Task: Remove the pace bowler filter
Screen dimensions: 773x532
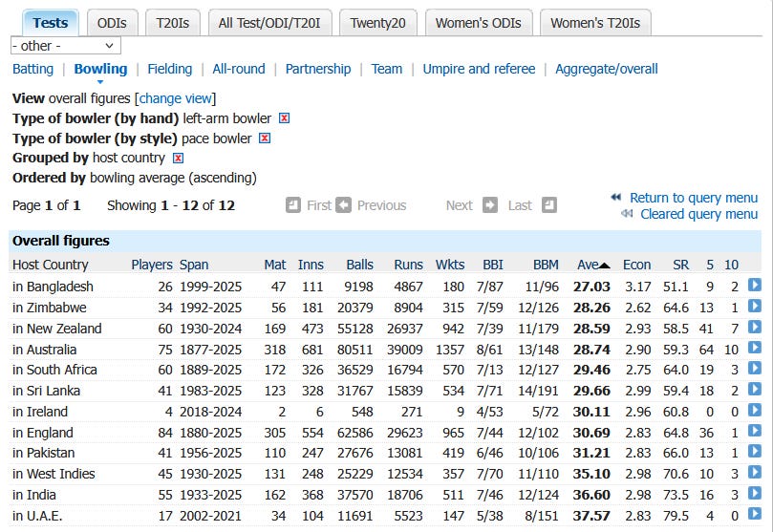Action: pos(265,138)
